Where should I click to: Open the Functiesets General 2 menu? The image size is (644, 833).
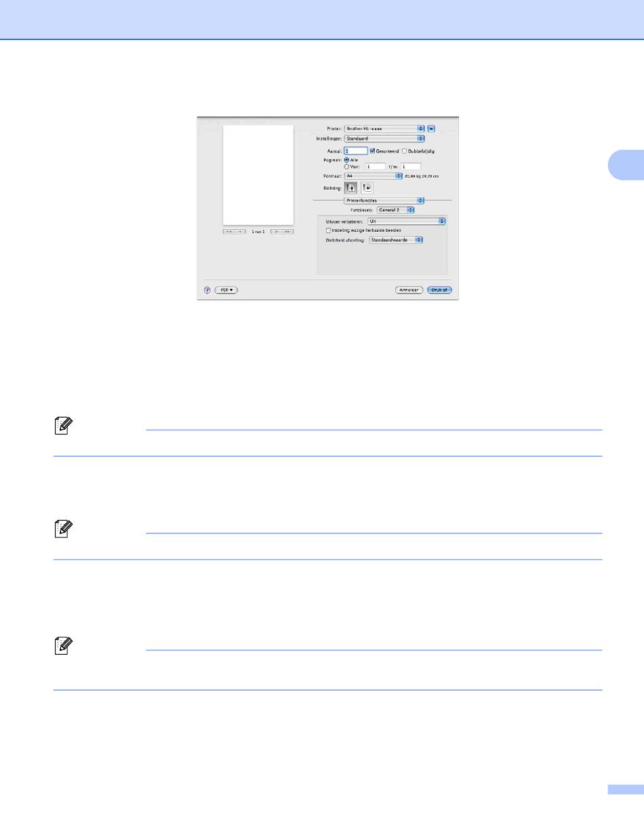click(x=395, y=210)
